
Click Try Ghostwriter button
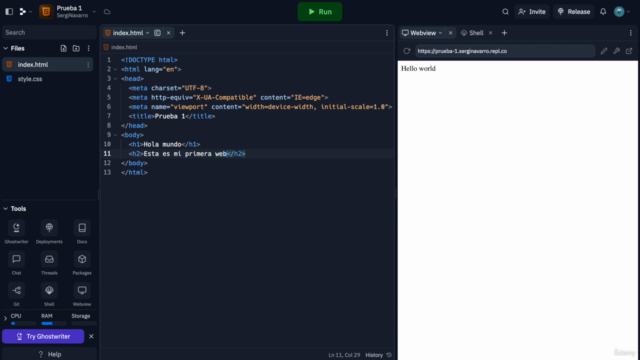pos(43,336)
